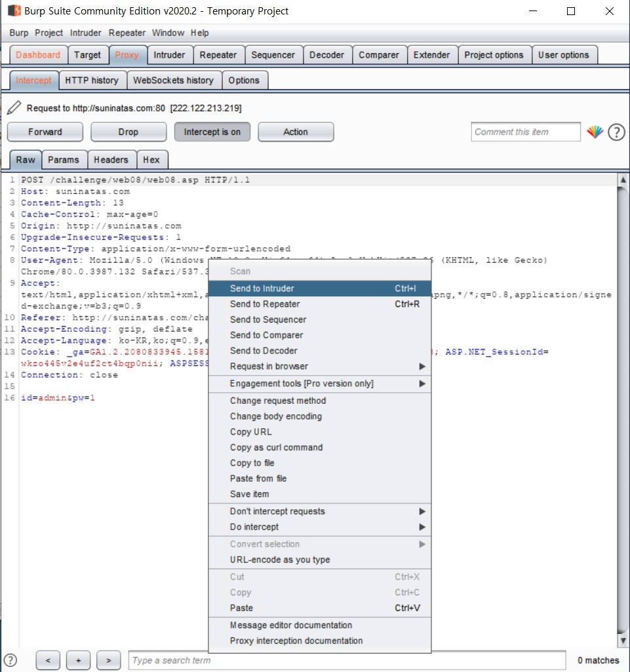Choose Send to Sequencer
This screenshot has width=630, height=672.
[320, 320]
